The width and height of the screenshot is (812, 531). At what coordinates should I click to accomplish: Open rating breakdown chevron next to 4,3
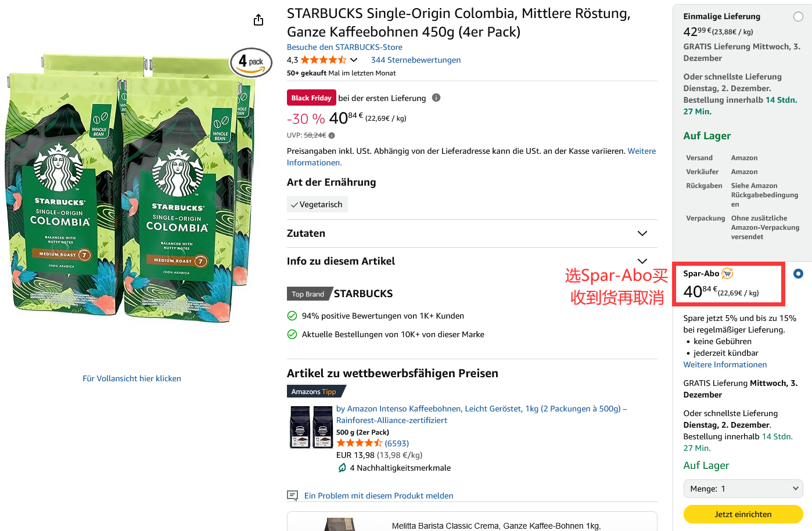pyautogui.click(x=354, y=60)
